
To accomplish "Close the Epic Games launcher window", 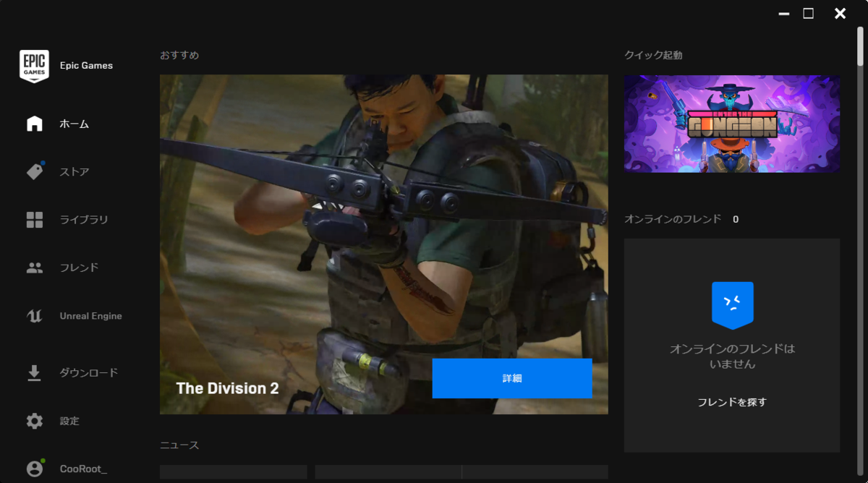I will tap(840, 14).
